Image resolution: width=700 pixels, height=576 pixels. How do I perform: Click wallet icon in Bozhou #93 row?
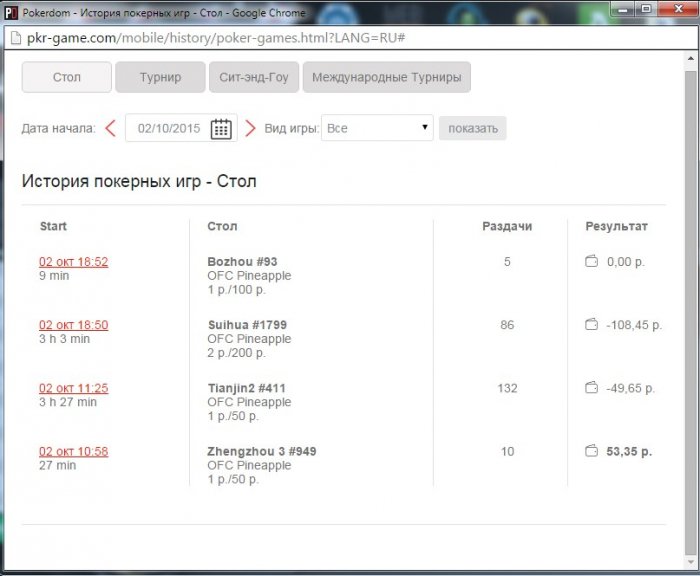592,261
